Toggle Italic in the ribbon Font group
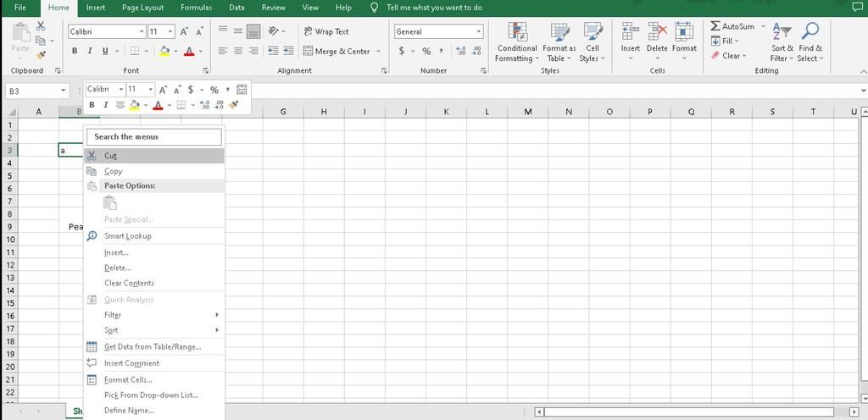Screen dimensions: 868x420 pos(90,51)
